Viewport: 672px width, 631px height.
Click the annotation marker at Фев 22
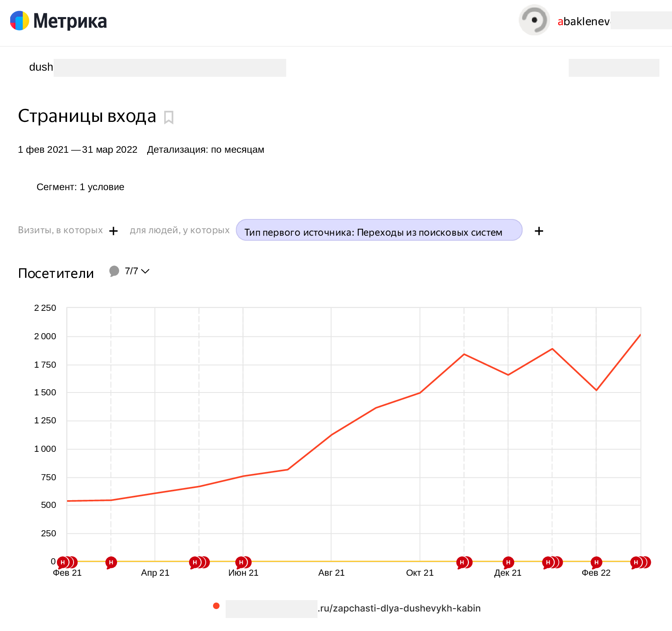tap(596, 562)
